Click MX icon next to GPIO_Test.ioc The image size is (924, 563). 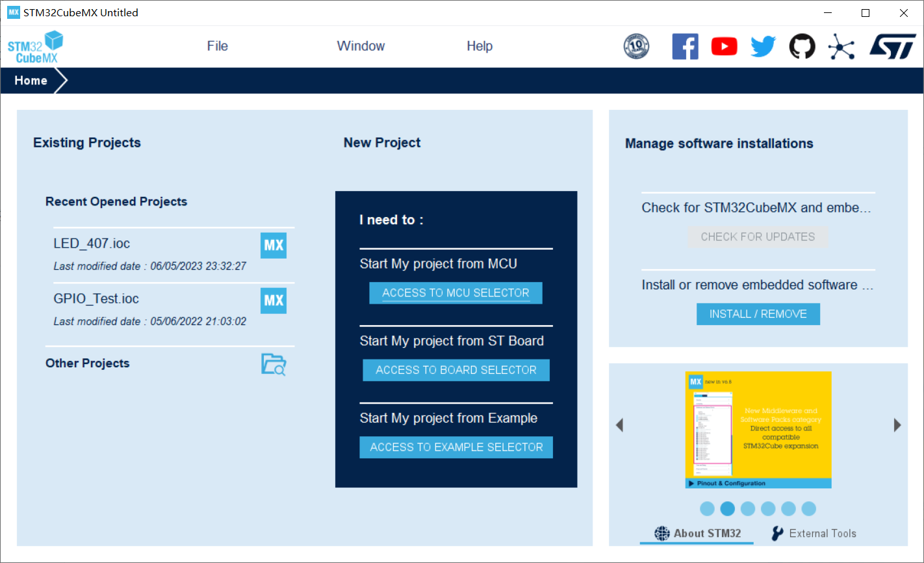pos(274,300)
